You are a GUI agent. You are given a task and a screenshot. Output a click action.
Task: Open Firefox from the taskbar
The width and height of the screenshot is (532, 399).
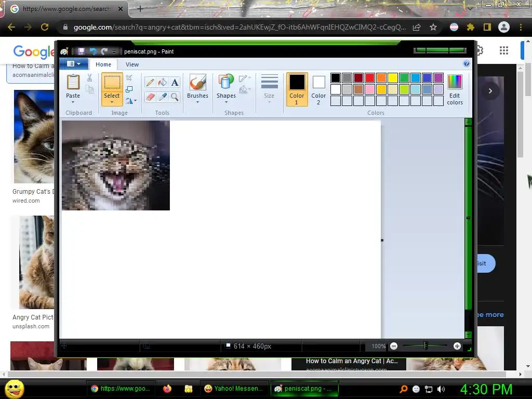167,389
